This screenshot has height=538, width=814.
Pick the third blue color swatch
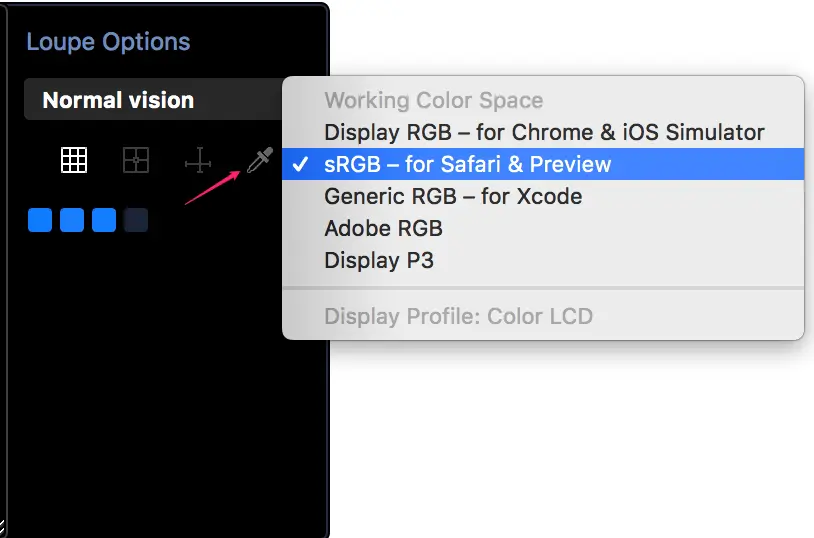[x=104, y=220]
